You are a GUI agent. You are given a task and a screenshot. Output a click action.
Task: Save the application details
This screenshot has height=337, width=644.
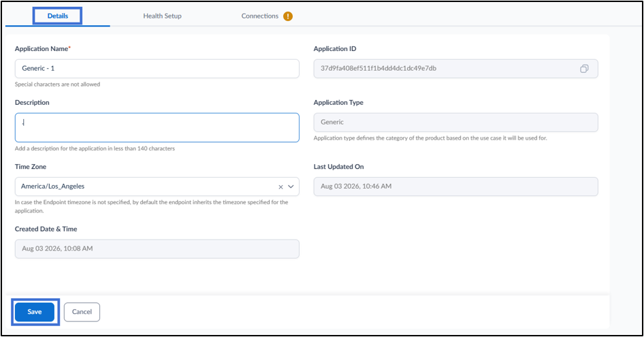point(35,312)
